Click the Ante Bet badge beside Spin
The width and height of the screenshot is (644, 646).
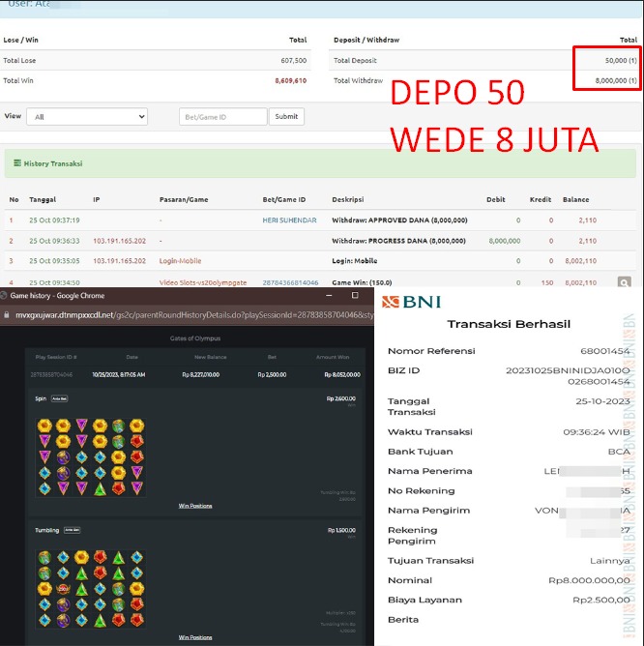pyautogui.click(x=59, y=398)
